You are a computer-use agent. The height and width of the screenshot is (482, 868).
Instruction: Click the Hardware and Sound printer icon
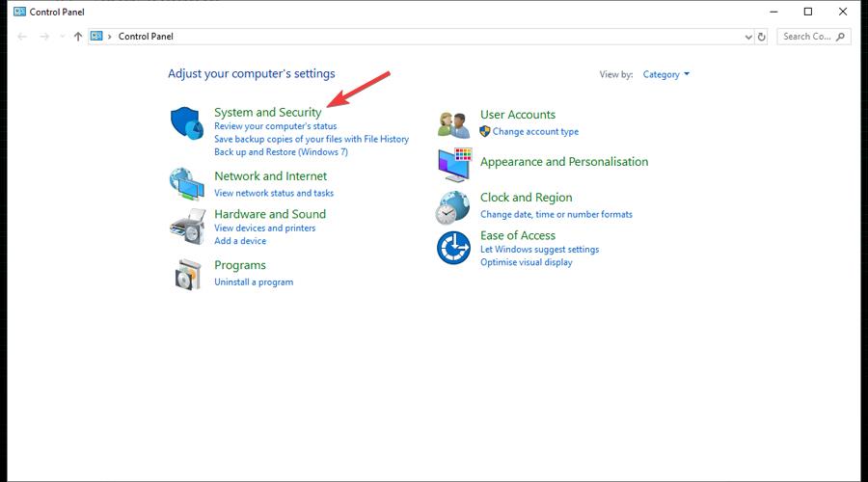[x=188, y=227]
